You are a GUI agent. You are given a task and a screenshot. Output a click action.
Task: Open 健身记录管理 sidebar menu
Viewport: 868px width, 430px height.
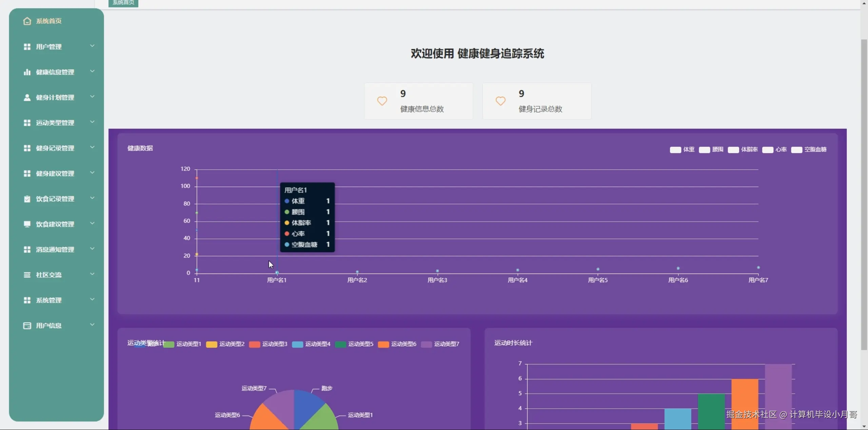pos(55,148)
